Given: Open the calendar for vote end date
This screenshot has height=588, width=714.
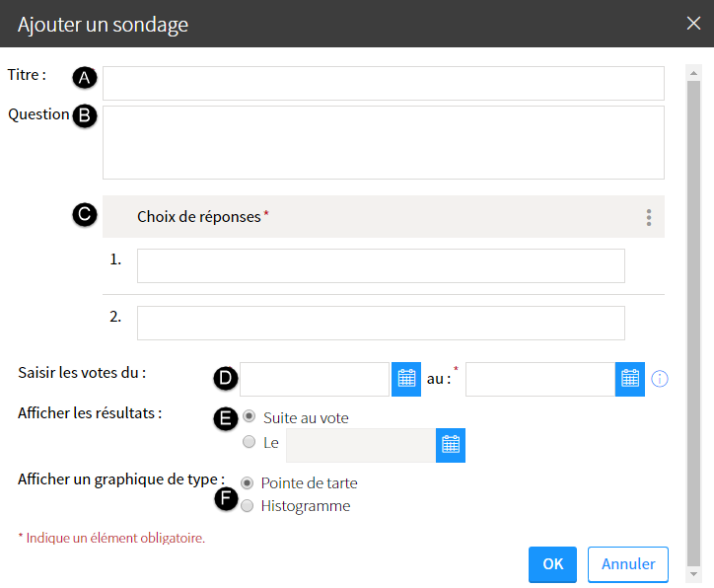Looking at the screenshot, I should pos(630,379).
